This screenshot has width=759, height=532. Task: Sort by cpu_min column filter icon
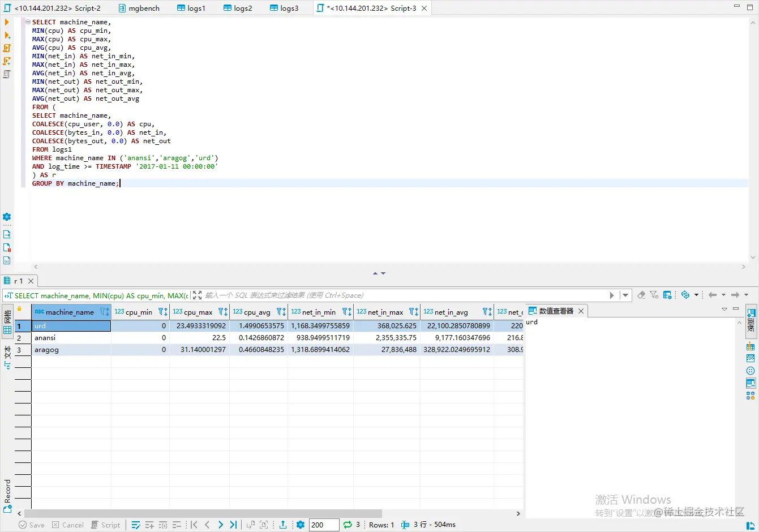163,312
